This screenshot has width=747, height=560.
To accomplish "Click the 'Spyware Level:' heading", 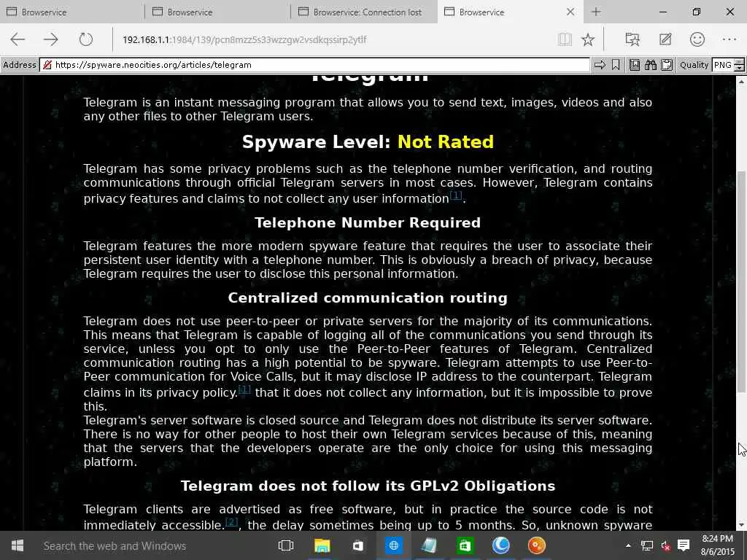I will click(x=317, y=142).
